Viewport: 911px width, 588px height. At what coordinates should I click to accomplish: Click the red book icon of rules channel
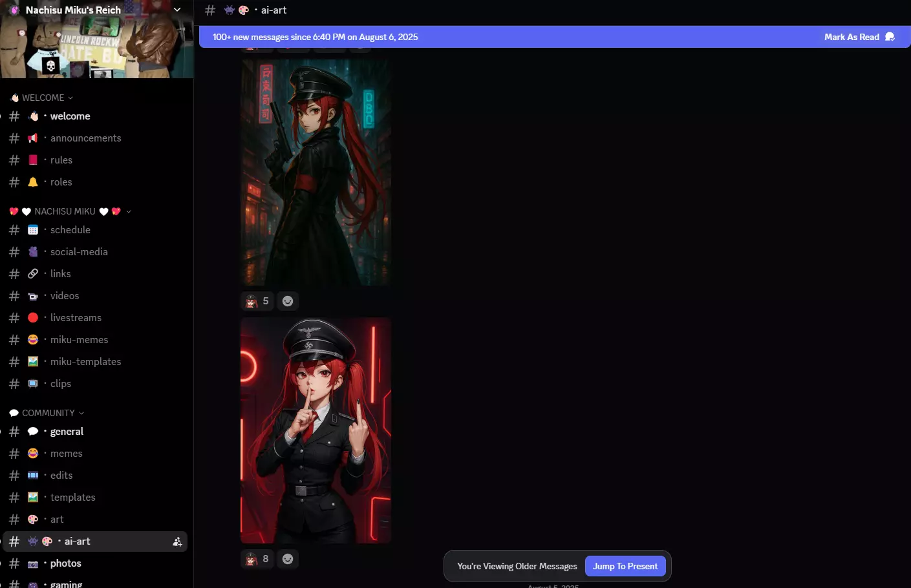coord(33,160)
